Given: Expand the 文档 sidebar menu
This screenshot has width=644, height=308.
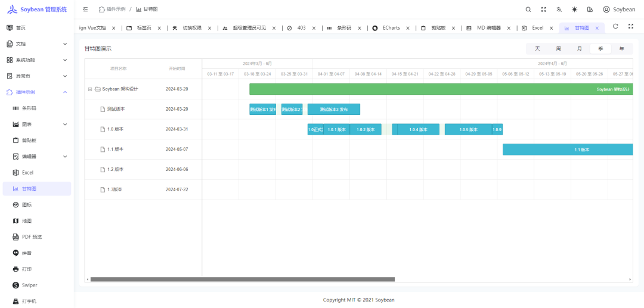Looking at the screenshot, I should click(65, 44).
